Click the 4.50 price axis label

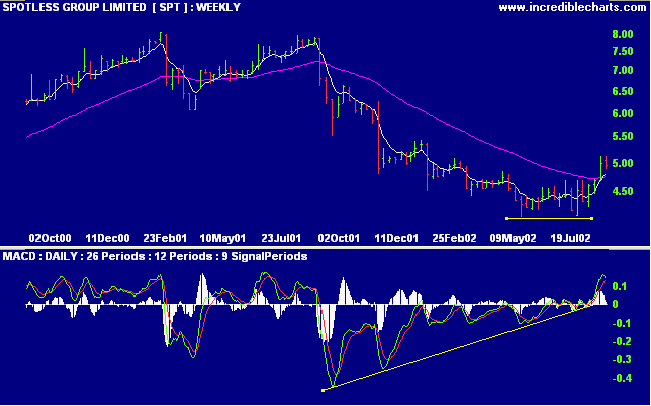pyautogui.click(x=623, y=191)
